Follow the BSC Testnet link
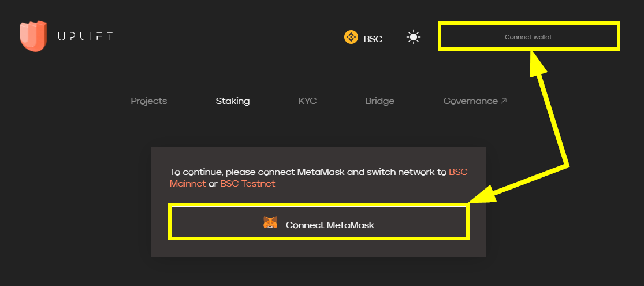The width and height of the screenshot is (644, 286). pos(247,184)
